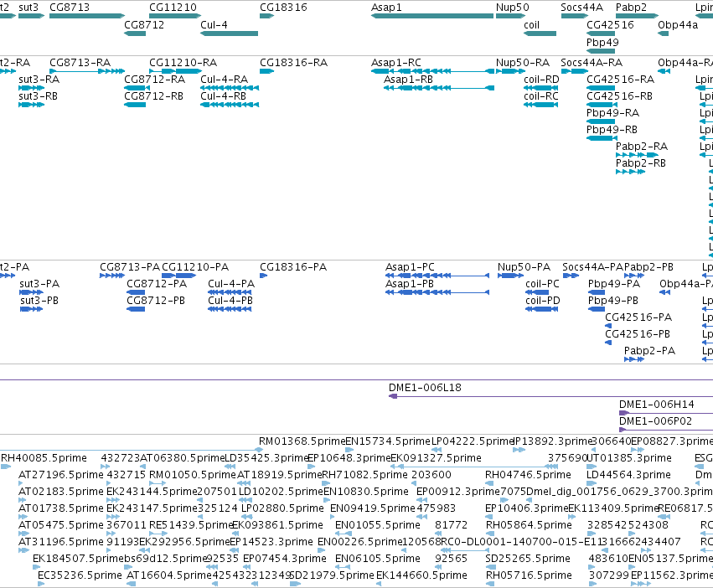
Task: Select transcript CG11210-RA
Action: pos(183,62)
